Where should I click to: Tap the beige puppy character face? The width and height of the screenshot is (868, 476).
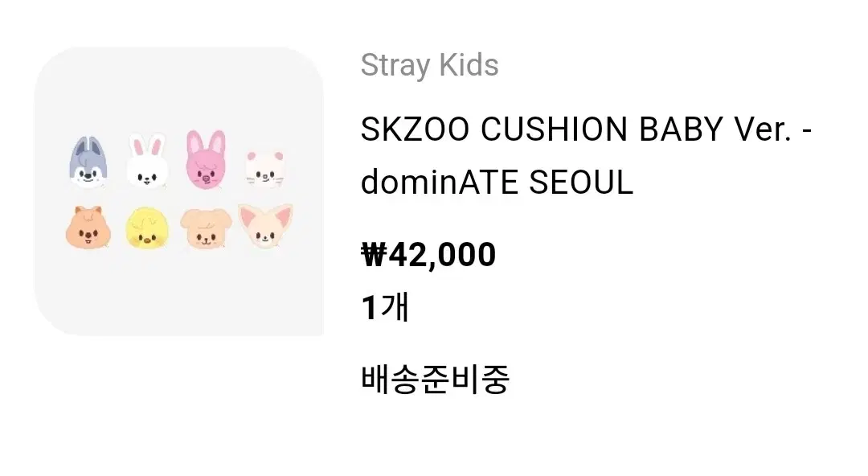click(x=206, y=228)
